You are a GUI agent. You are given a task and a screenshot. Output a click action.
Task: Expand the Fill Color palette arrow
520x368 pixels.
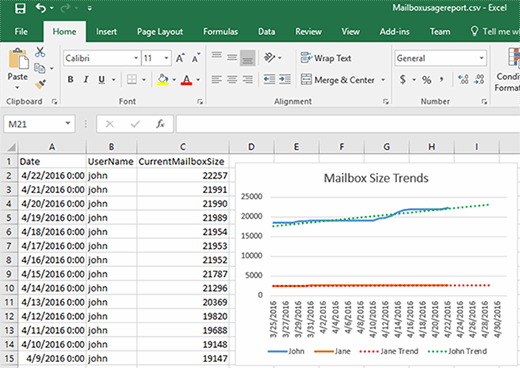(x=174, y=80)
